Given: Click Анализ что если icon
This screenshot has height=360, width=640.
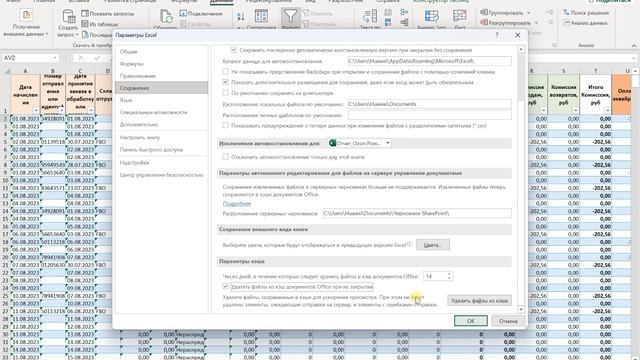Looking at the screenshot, I should coord(431,16).
